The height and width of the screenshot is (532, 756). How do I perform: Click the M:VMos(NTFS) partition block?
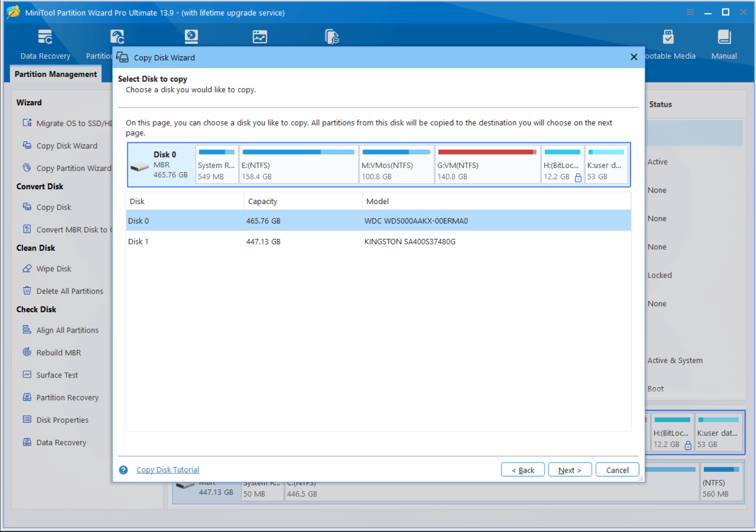[396, 165]
